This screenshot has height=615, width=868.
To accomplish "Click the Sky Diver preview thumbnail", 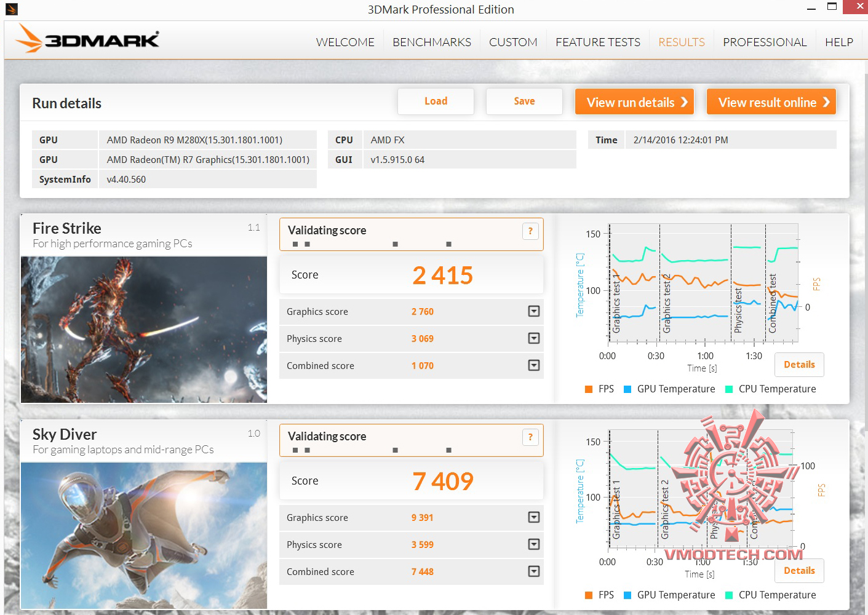I will [144, 536].
